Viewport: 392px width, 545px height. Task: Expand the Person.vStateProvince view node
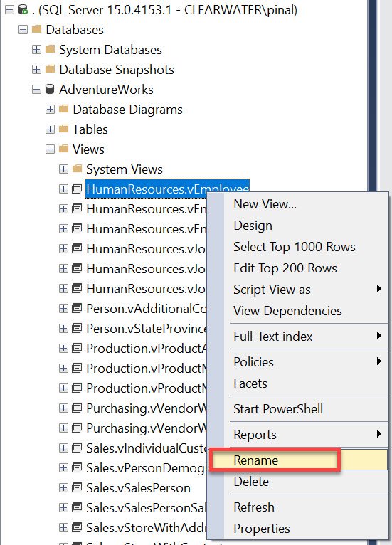pyautogui.click(x=63, y=328)
